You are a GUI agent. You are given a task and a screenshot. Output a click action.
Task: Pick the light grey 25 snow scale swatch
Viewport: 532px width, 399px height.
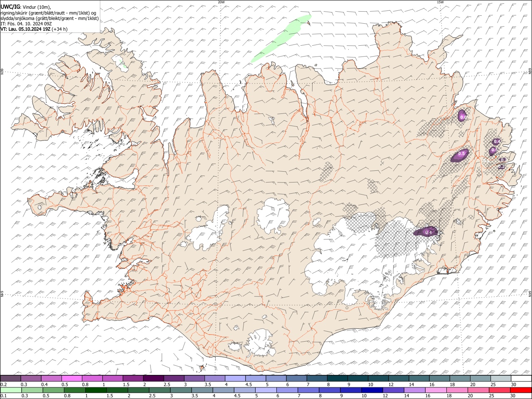click(500, 378)
